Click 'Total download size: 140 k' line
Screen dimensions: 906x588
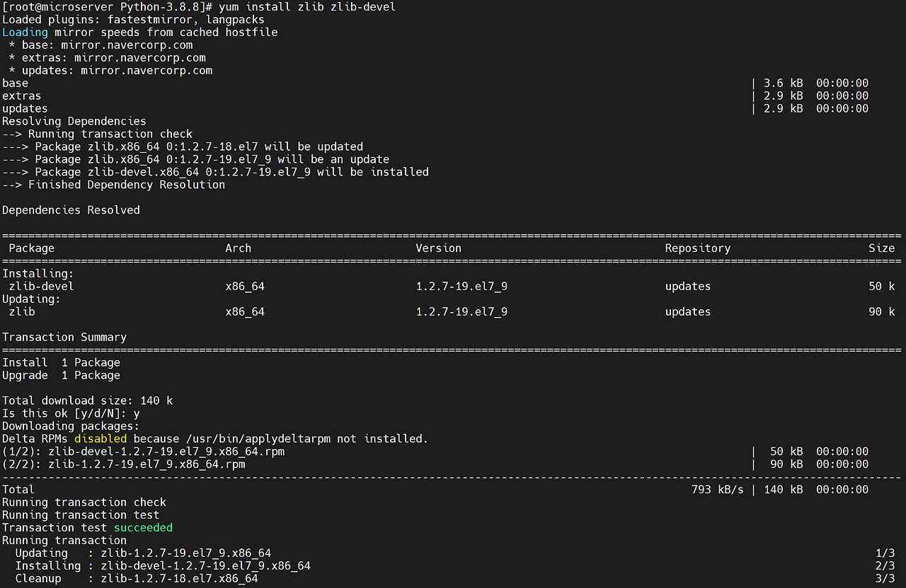87,401
